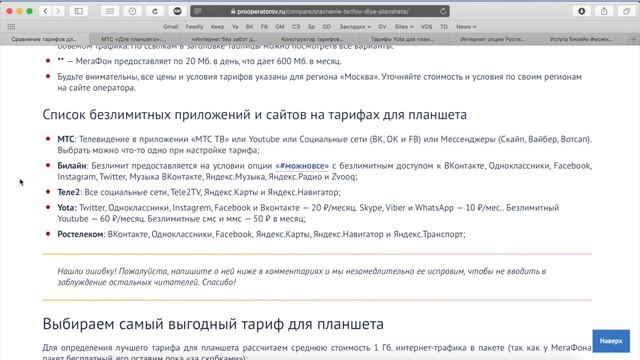Click the reload button beside the AdBlock icon
Viewport: 640px width, 360px height.
coord(155,11)
